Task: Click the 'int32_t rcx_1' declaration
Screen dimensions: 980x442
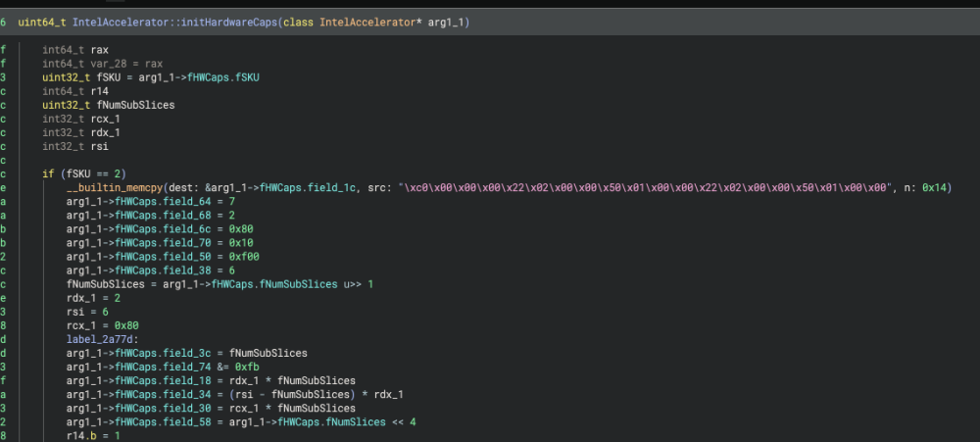Action: [81, 119]
